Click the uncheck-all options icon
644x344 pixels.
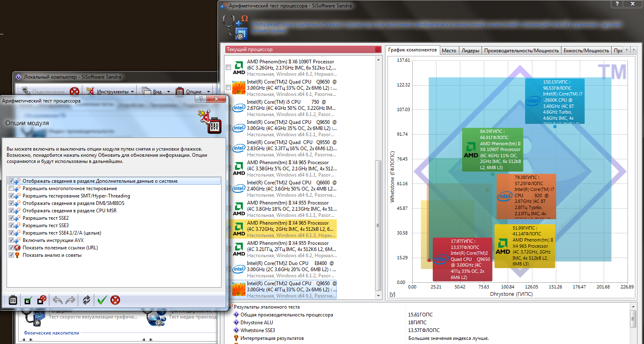[42, 300]
